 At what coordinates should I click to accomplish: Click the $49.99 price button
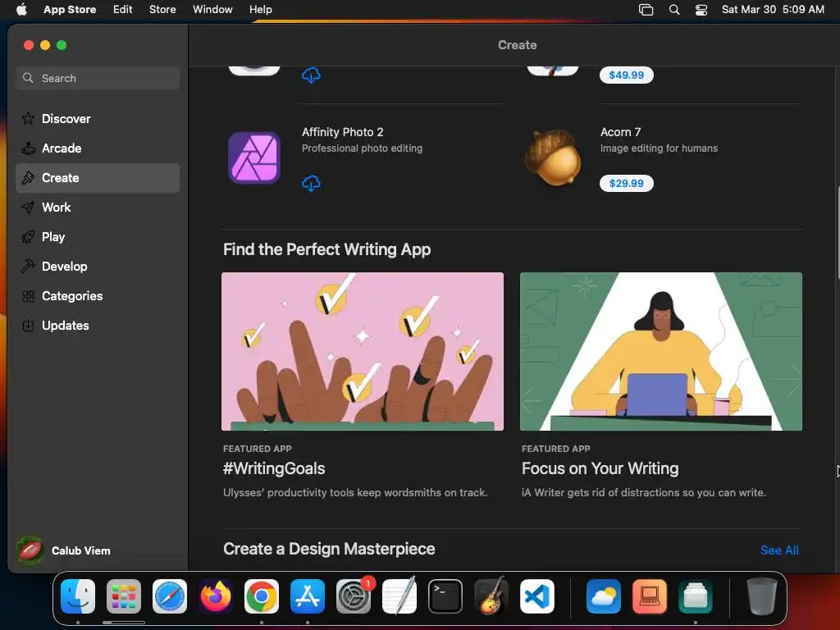click(x=626, y=75)
